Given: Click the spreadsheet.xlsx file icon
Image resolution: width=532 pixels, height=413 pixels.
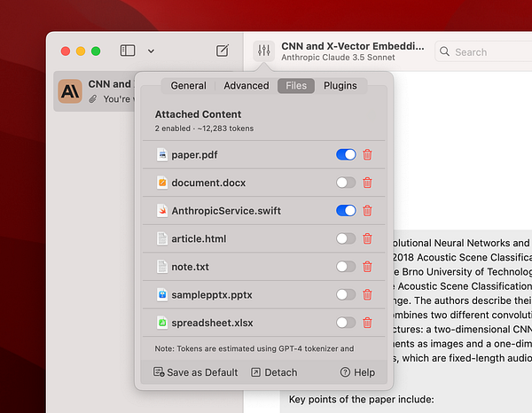Looking at the screenshot, I should pyautogui.click(x=162, y=323).
